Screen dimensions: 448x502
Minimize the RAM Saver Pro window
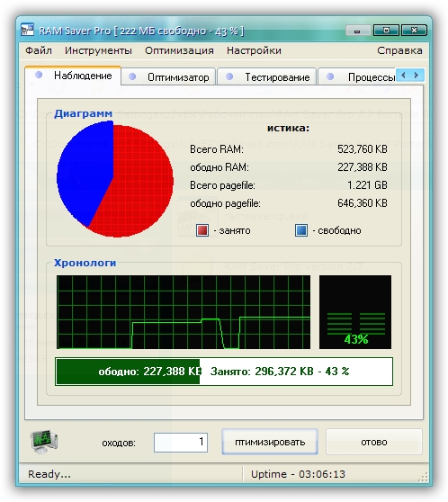[358, 31]
